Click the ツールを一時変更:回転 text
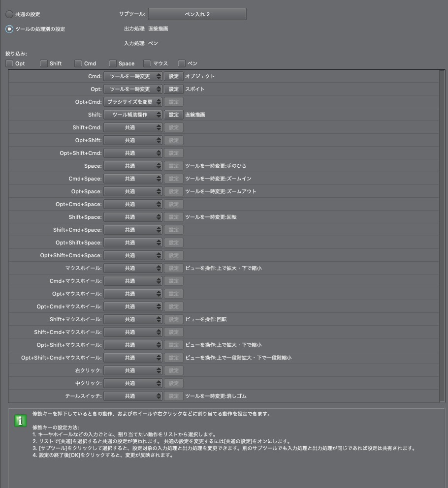Viewport: 448px width, 488px height. coord(211,217)
